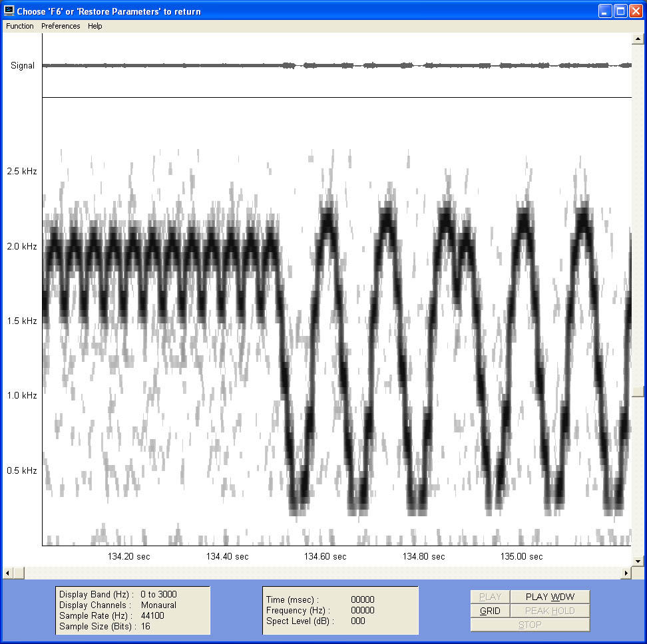This screenshot has height=644, width=647.
Task: Click the 2.5 kHz frequency axis label
Action: [x=22, y=171]
